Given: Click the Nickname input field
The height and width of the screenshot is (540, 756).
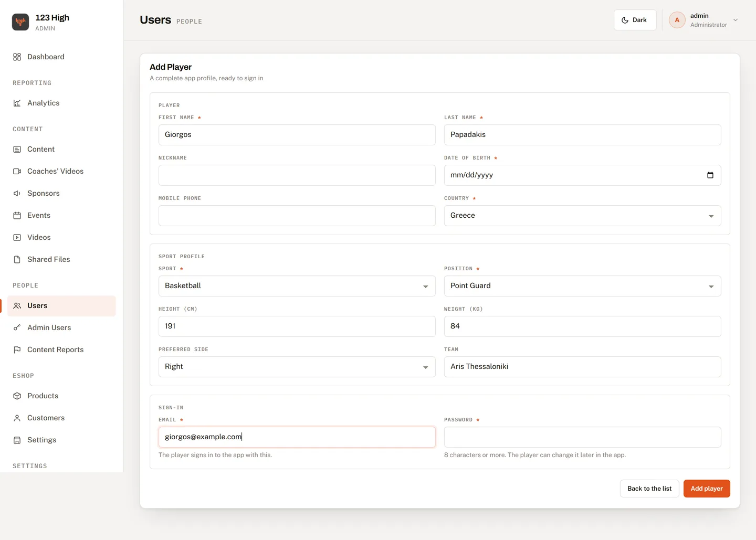Looking at the screenshot, I should click(297, 175).
